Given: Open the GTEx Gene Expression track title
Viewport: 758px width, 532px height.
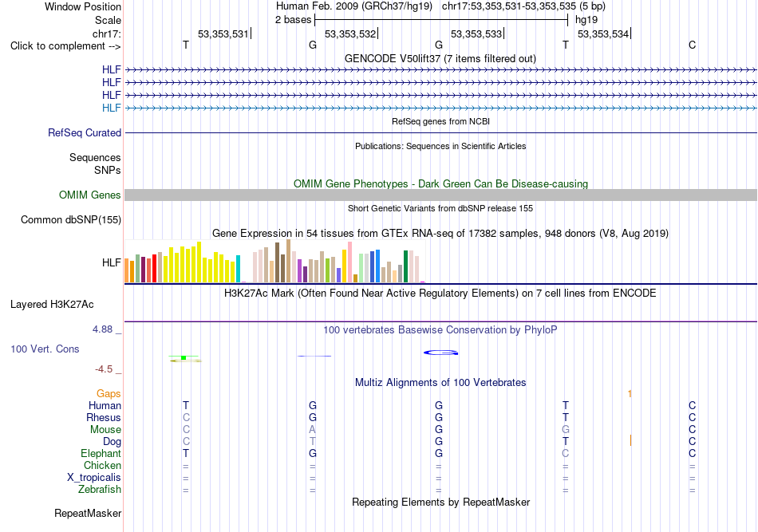Looking at the screenshot, I should (440, 234).
